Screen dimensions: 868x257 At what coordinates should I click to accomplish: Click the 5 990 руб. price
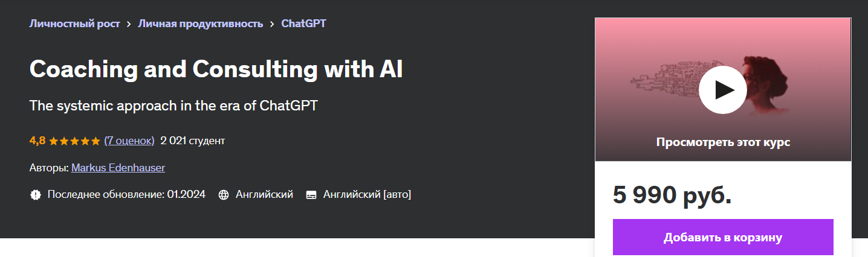pyautogui.click(x=672, y=195)
